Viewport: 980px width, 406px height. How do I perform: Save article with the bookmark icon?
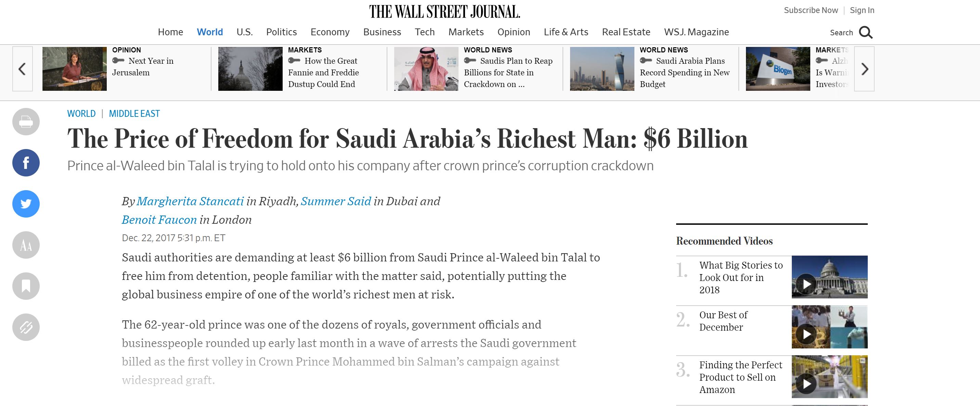(26, 286)
